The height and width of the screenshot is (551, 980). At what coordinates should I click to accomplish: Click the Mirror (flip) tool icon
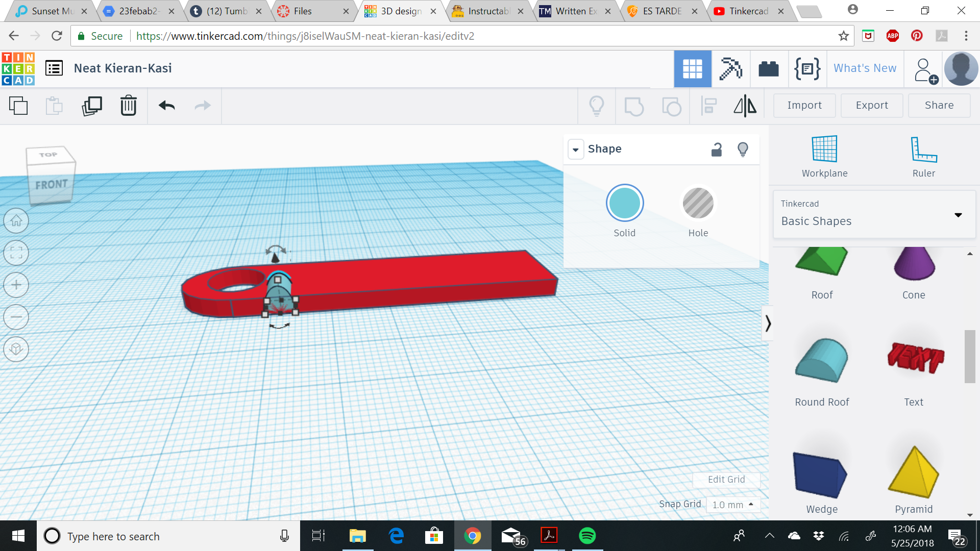745,106
